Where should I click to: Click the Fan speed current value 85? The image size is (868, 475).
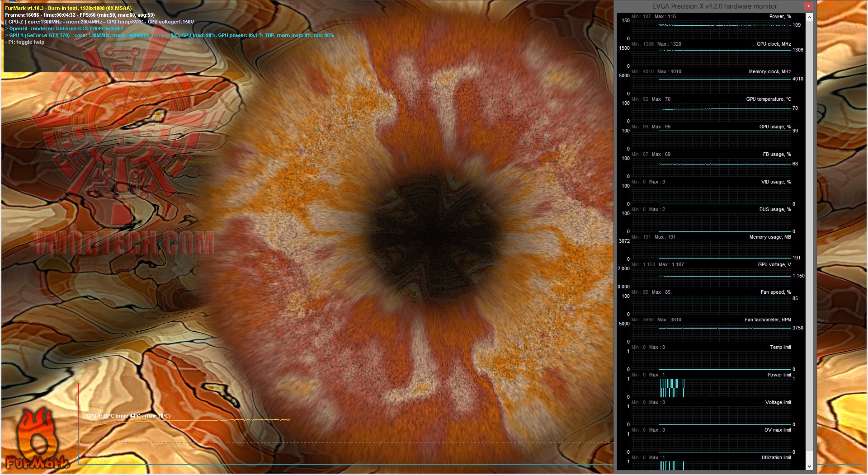pyautogui.click(x=795, y=298)
